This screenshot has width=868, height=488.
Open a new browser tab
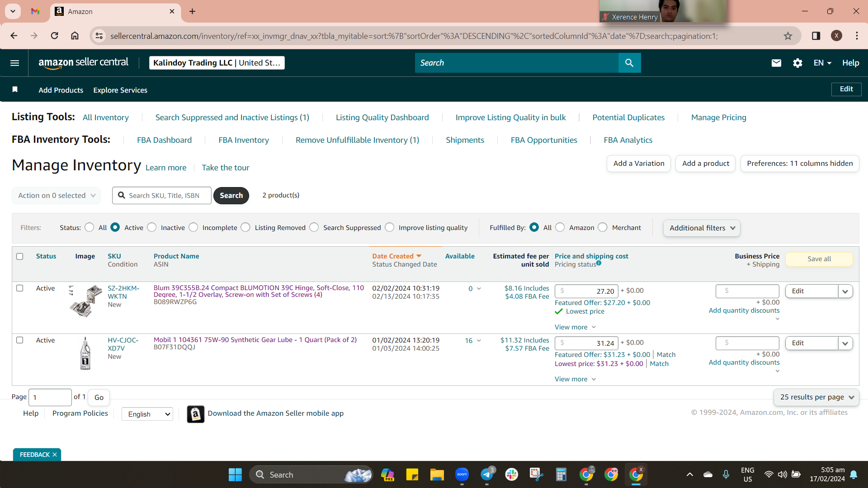(192, 11)
